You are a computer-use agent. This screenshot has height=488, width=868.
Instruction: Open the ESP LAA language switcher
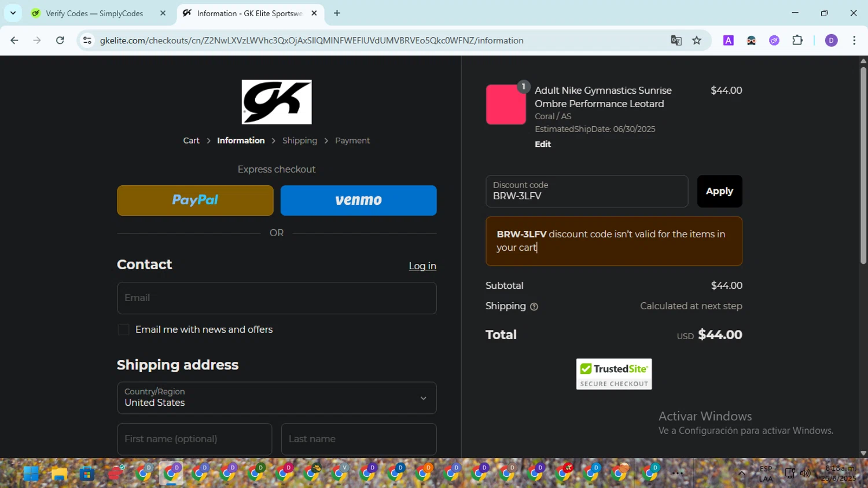pos(766,474)
